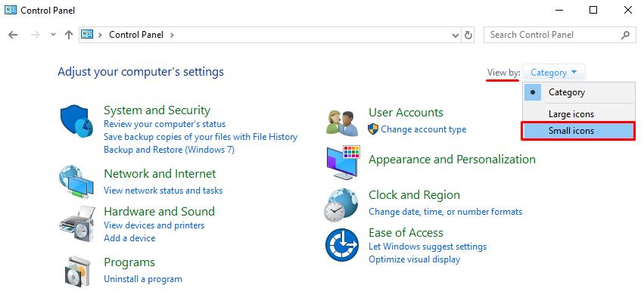Open View devices and printers link
The height and width of the screenshot is (304, 644).
[154, 225]
